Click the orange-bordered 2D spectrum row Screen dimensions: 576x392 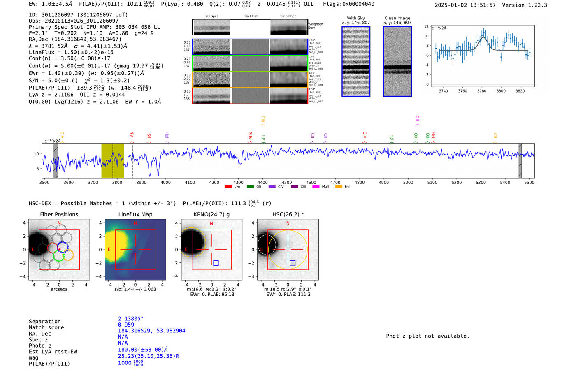click(x=250, y=79)
